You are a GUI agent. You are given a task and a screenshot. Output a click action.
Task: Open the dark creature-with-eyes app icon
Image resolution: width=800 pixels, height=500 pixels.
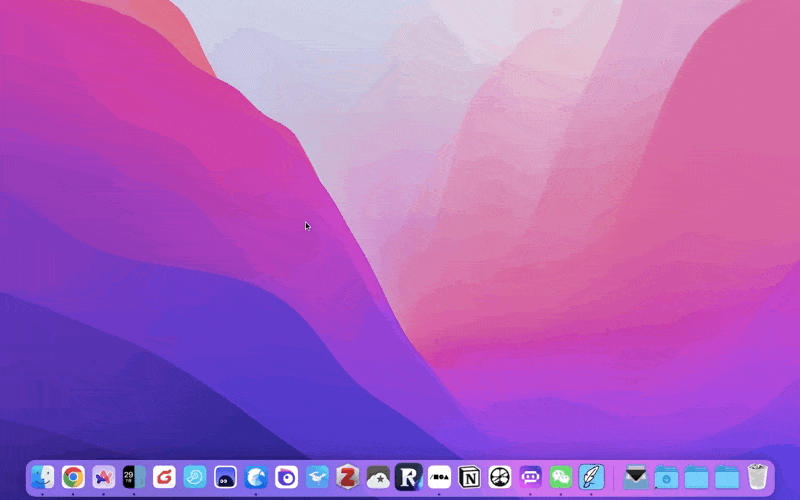point(226,478)
